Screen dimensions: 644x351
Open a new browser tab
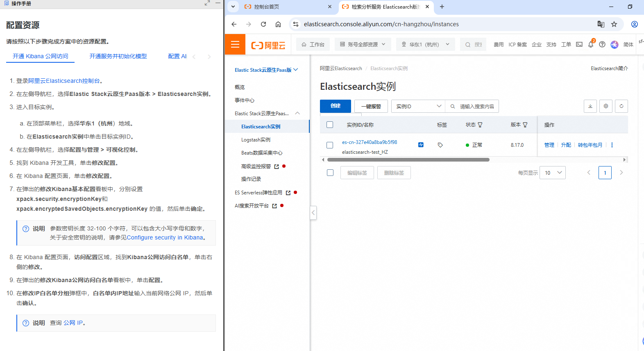coord(442,7)
